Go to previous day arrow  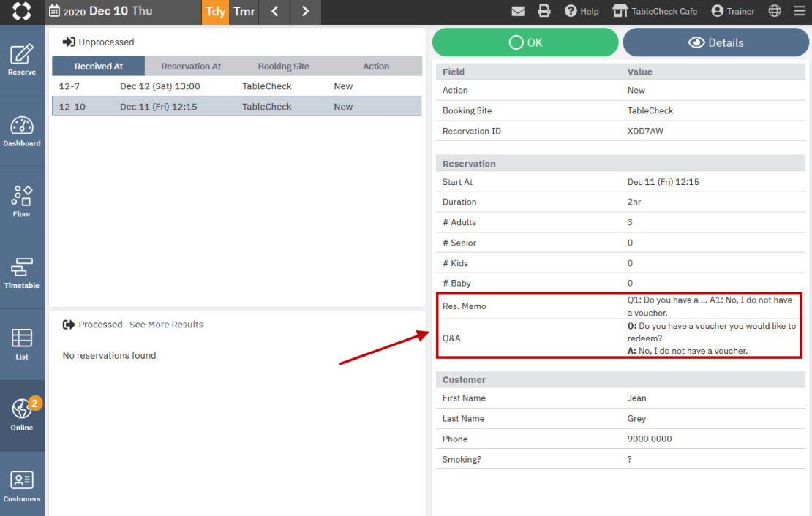coord(275,12)
